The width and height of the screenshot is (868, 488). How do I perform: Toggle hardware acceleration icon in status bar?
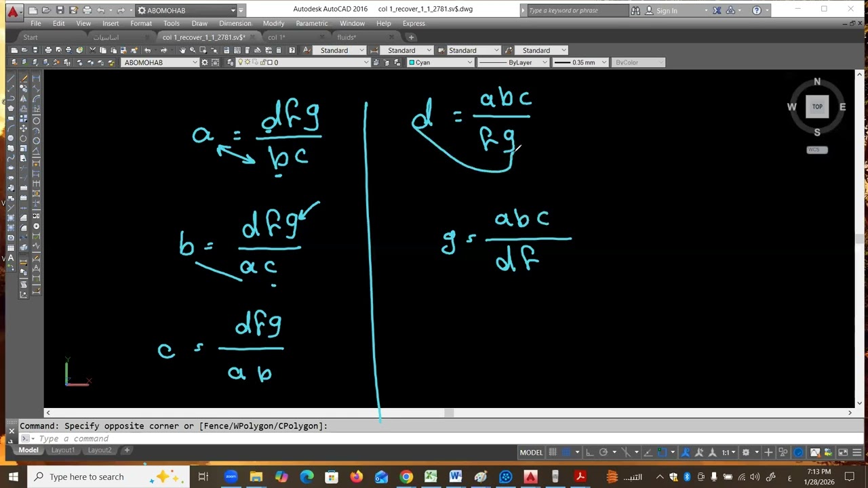point(798,452)
